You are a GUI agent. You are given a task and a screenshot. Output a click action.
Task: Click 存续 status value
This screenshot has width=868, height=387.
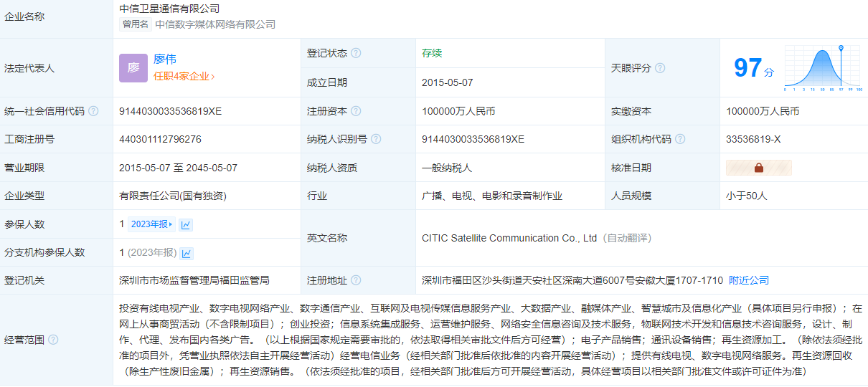(x=432, y=53)
